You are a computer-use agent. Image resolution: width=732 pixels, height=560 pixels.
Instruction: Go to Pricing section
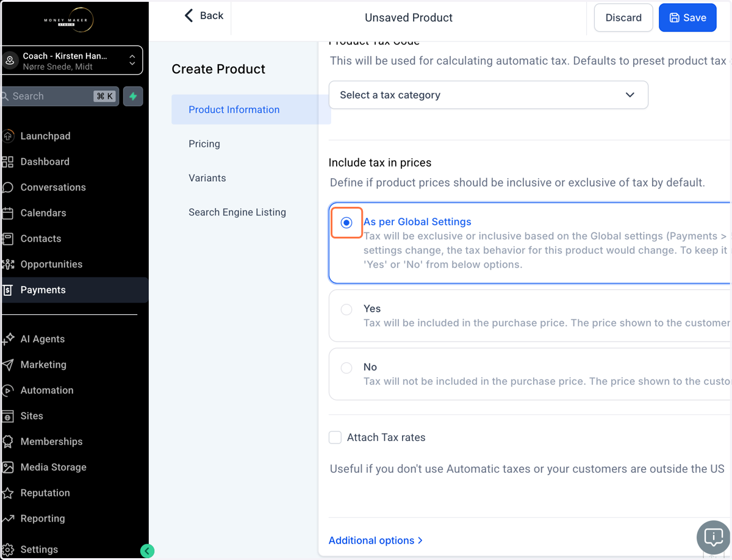(x=204, y=144)
